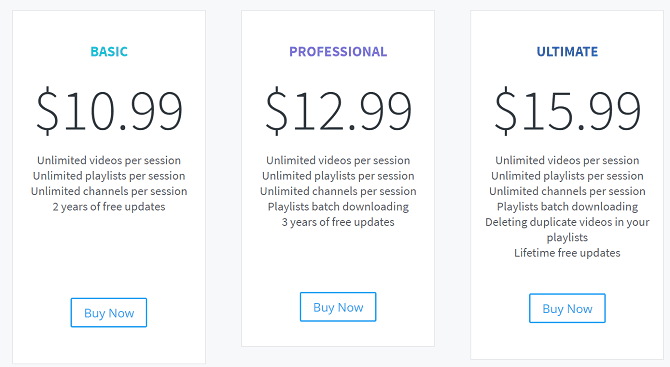Select the PROFESSIONAL plan heading

click(338, 52)
